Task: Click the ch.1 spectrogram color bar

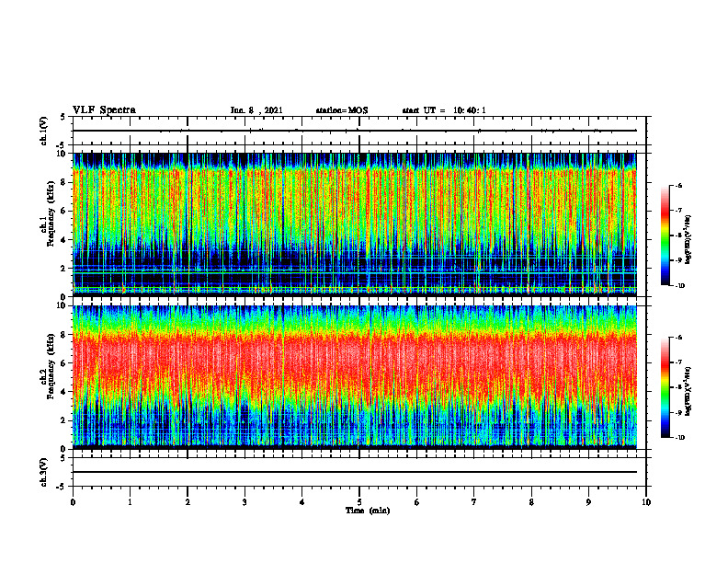Action: (x=665, y=236)
